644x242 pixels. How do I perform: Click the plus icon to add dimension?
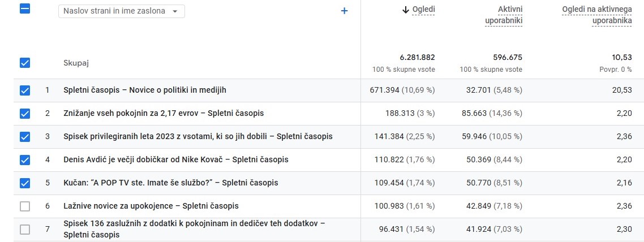tap(344, 11)
